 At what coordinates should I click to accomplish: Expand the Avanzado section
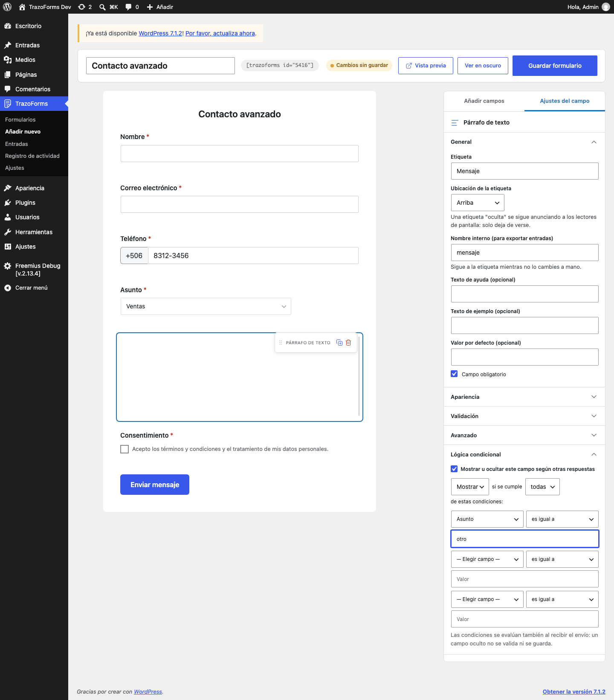[x=524, y=435]
